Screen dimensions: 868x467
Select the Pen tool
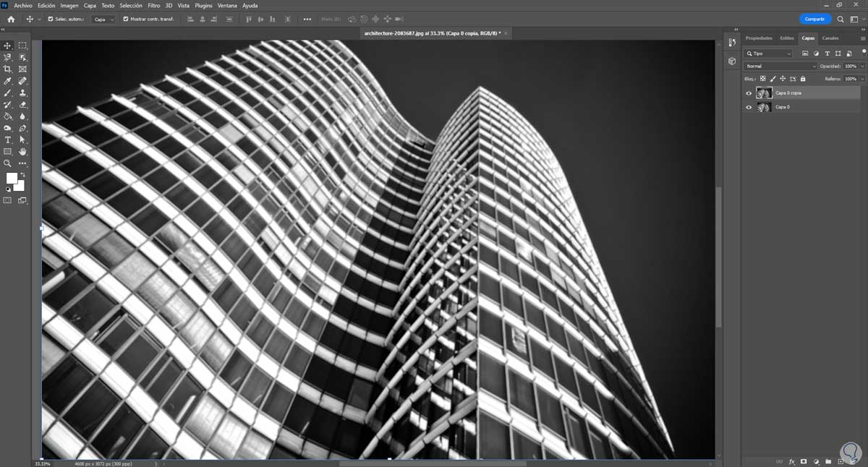[22, 128]
